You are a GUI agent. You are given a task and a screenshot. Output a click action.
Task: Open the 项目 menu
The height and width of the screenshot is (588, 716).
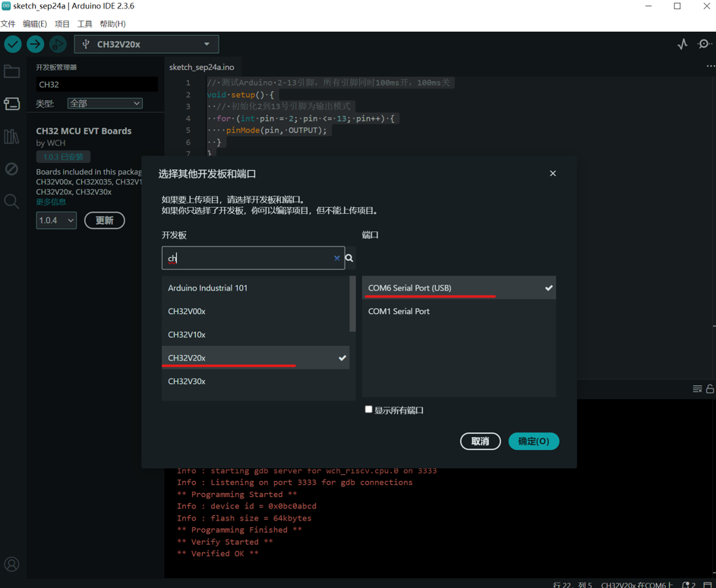click(62, 24)
